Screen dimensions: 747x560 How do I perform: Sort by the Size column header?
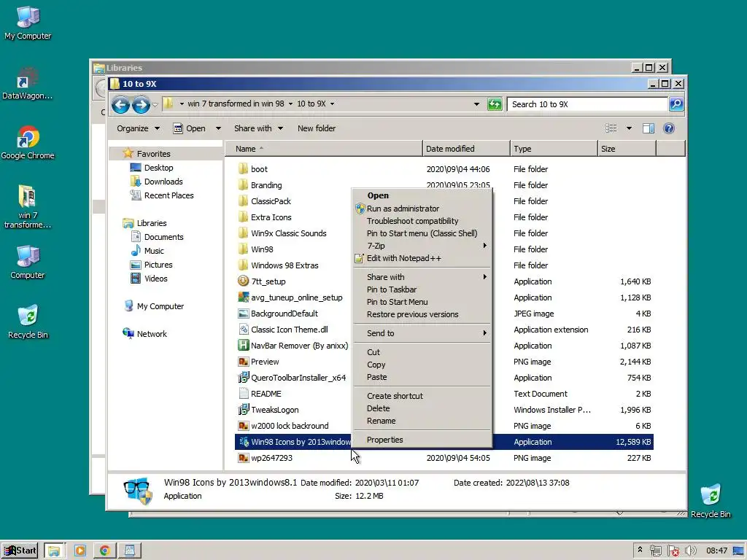[627, 149]
